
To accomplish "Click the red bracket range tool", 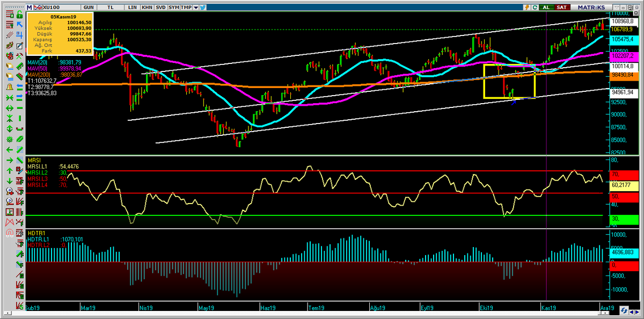I will tap(19, 128).
